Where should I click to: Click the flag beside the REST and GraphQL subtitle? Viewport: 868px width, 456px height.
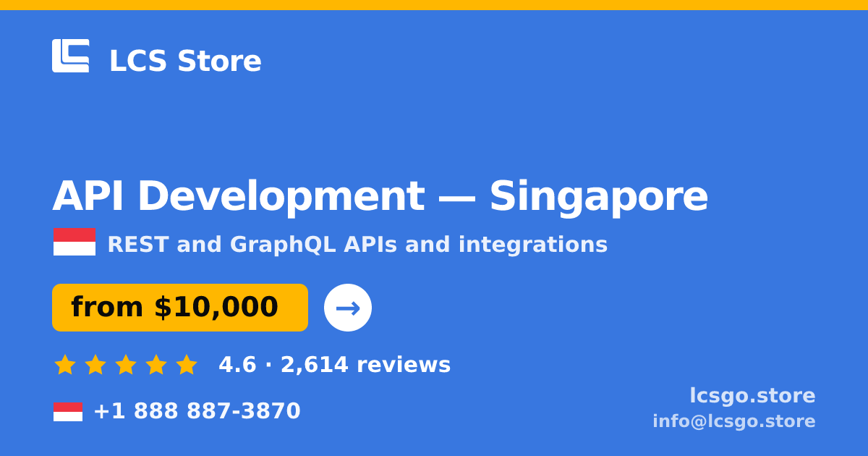click(75, 242)
